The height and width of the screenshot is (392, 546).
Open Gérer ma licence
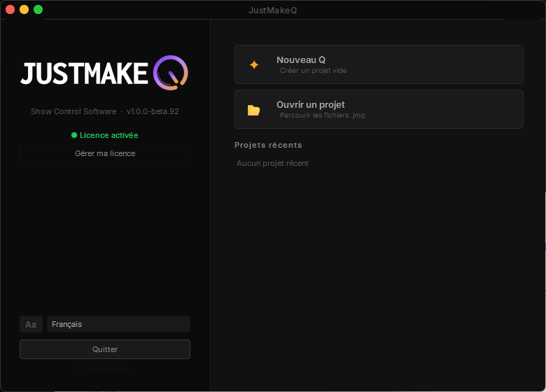(x=105, y=153)
